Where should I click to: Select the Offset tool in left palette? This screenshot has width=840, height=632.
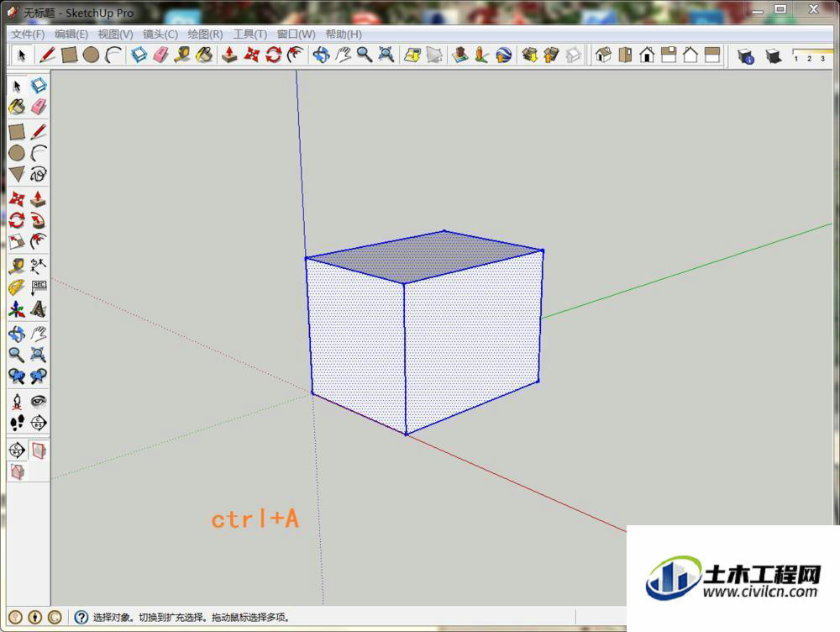(39, 242)
